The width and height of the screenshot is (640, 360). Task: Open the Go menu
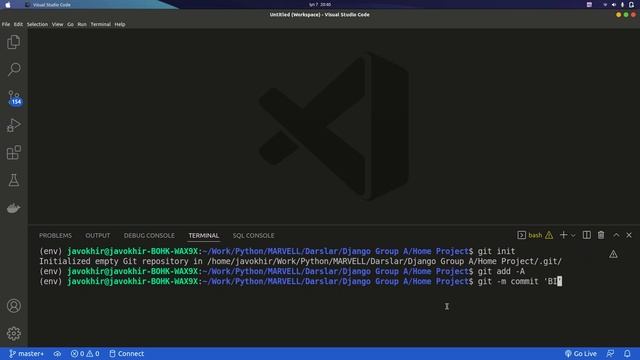[71, 24]
